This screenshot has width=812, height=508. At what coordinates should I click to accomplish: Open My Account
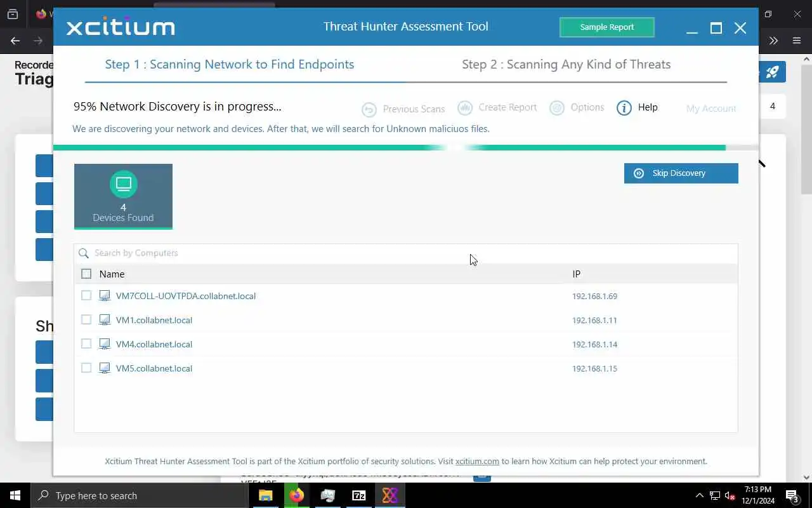tap(711, 109)
